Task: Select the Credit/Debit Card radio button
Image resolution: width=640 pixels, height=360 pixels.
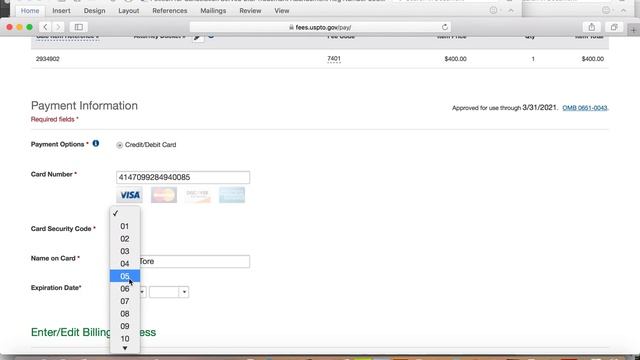Action: pyautogui.click(x=119, y=145)
